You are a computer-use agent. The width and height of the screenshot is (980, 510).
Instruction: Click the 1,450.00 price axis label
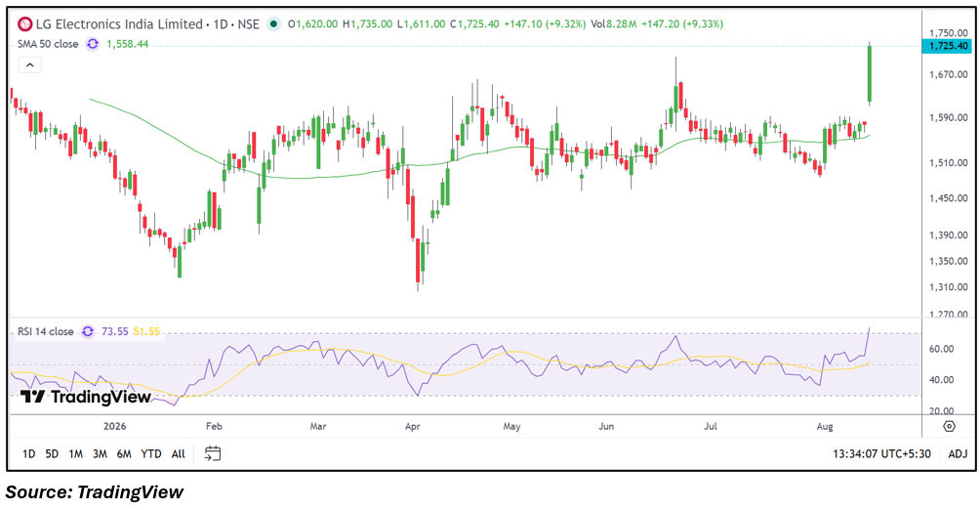pos(949,198)
